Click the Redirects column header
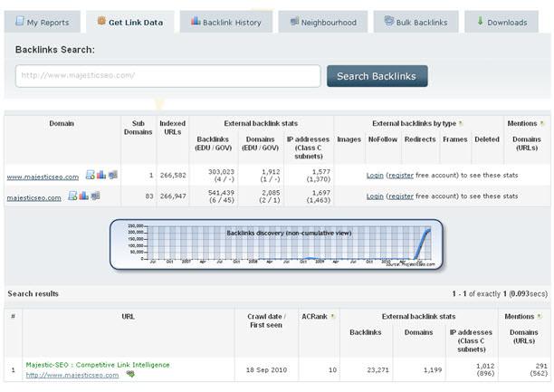The height and width of the screenshot is (392, 554). (420, 139)
